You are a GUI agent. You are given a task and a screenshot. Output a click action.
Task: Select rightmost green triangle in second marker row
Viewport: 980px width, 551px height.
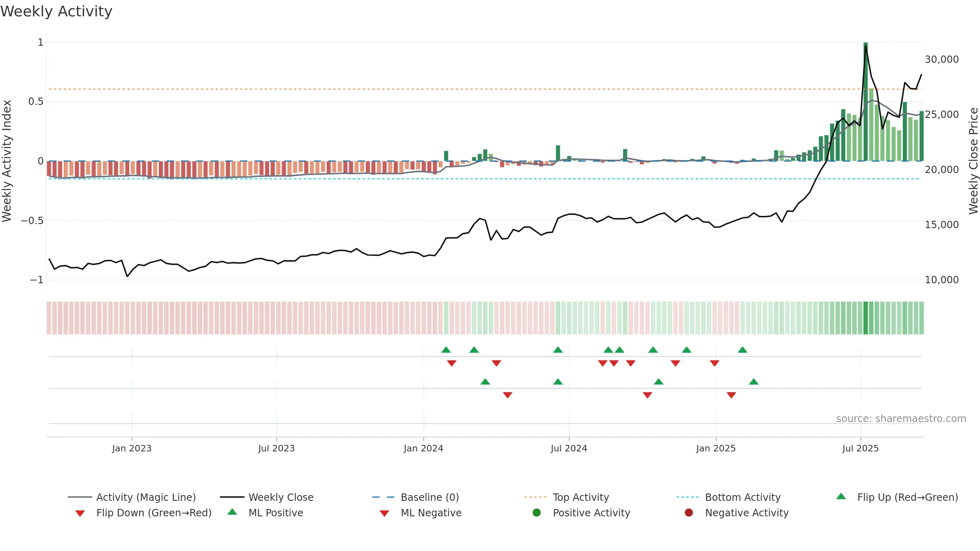[754, 382]
